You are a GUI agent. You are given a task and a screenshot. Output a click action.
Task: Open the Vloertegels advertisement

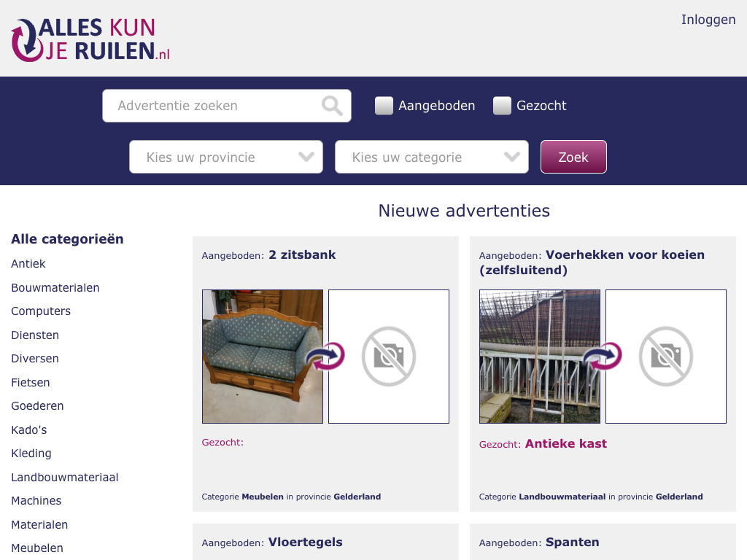point(305,542)
